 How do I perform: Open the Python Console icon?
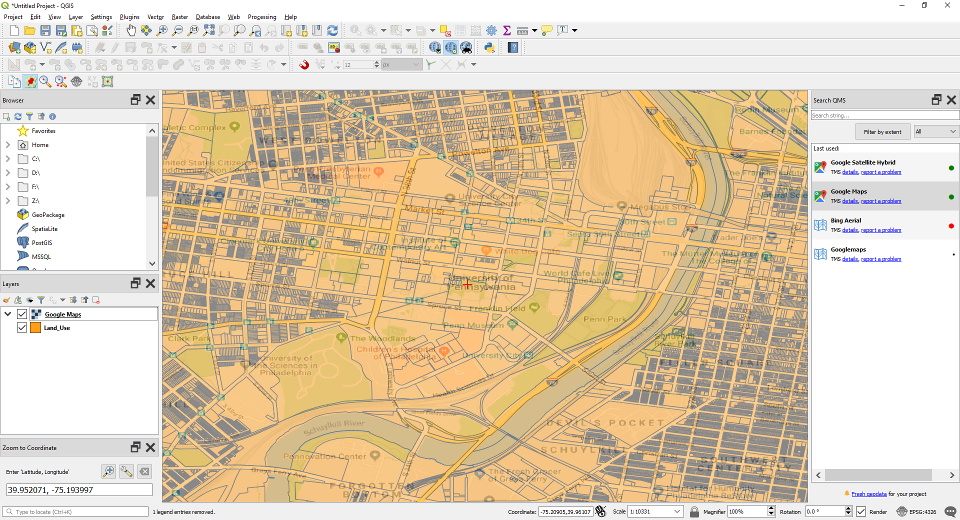point(490,47)
